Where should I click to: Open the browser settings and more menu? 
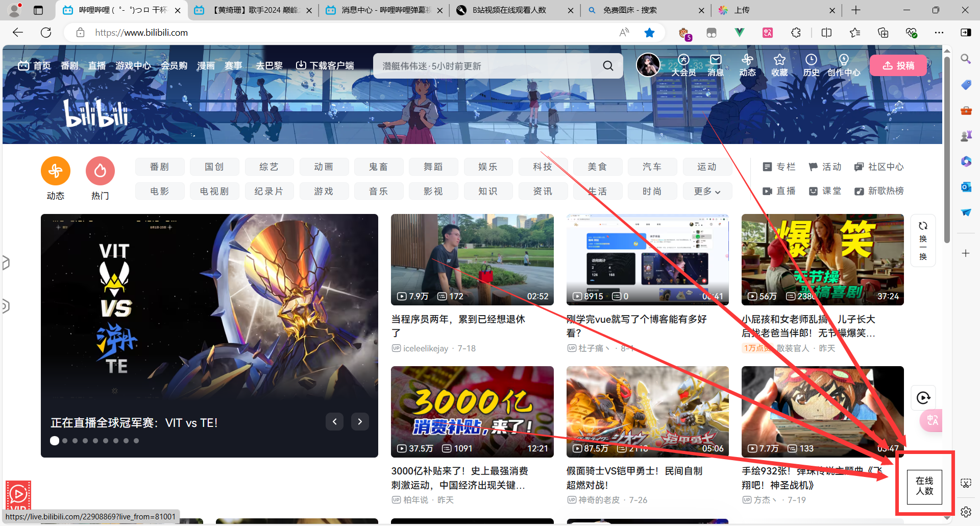coord(939,33)
